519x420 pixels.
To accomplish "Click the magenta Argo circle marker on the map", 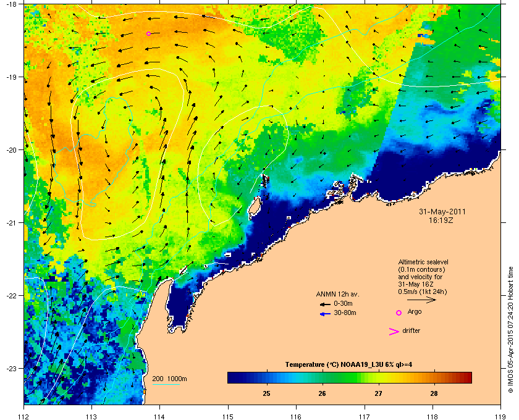I will point(148,33).
